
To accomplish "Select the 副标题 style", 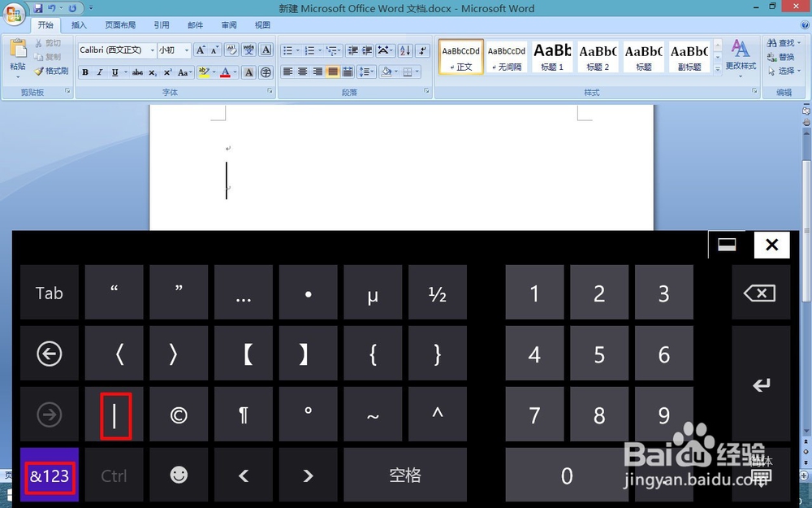I will point(689,57).
